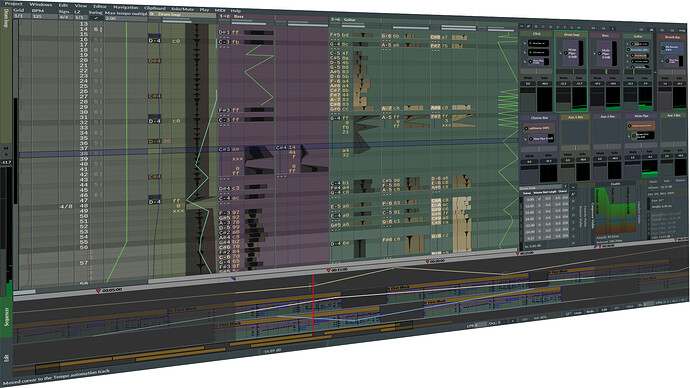Adjust the Drum loop strip pan slider

pyautogui.click(x=571, y=71)
